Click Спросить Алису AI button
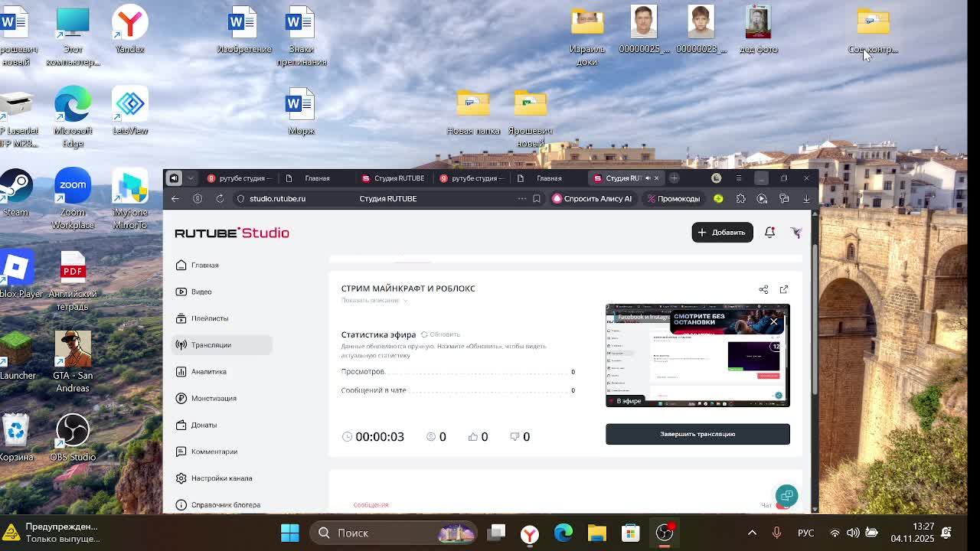This screenshot has height=551, width=980. point(593,199)
